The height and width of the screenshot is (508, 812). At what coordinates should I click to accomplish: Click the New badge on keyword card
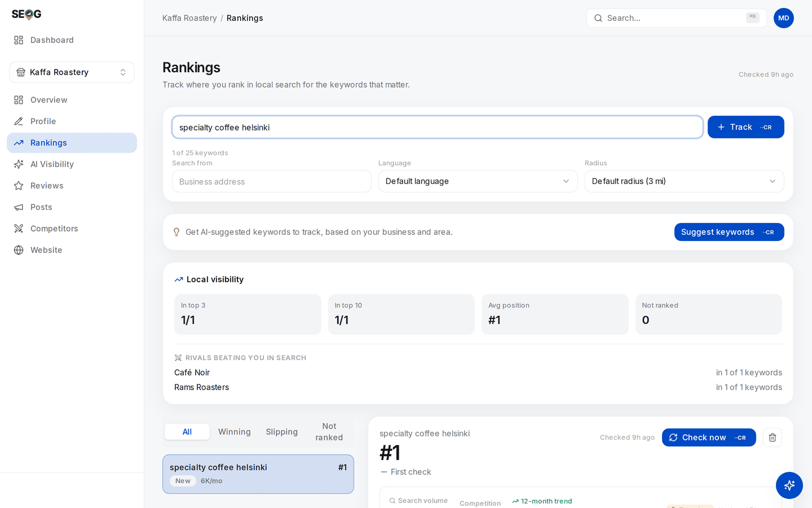[183, 481]
